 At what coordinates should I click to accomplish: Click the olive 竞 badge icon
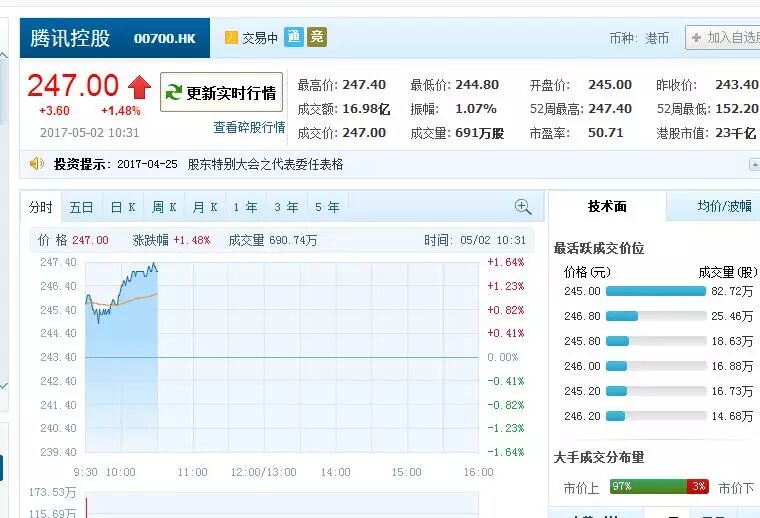click(317, 38)
